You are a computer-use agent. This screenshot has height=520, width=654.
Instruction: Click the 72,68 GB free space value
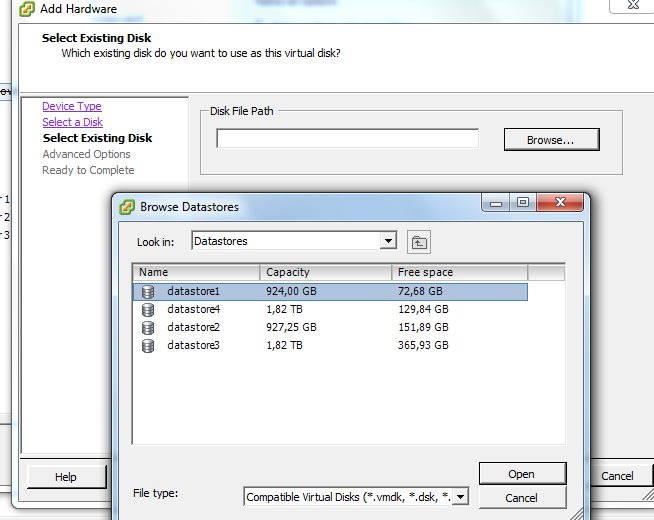point(420,291)
